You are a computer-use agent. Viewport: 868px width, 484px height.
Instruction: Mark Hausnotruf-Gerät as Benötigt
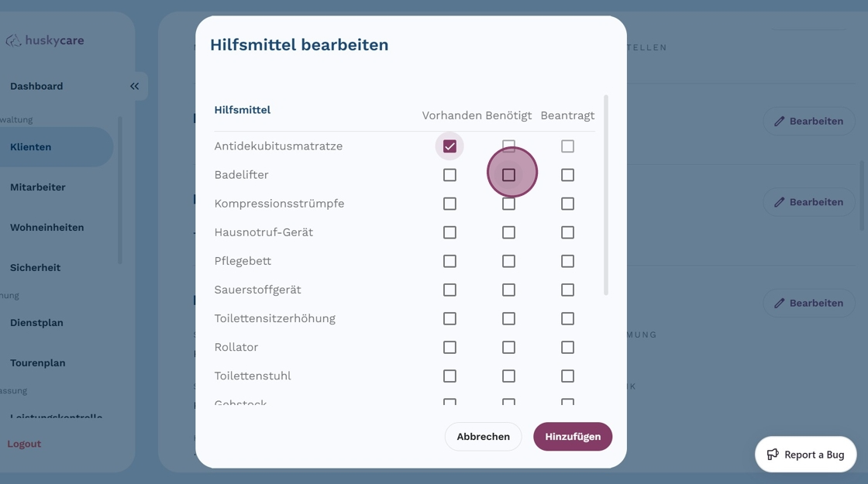[508, 232]
